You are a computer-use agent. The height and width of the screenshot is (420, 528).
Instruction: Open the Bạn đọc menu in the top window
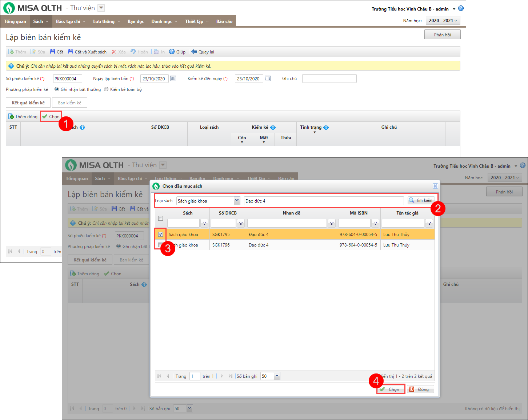click(136, 21)
